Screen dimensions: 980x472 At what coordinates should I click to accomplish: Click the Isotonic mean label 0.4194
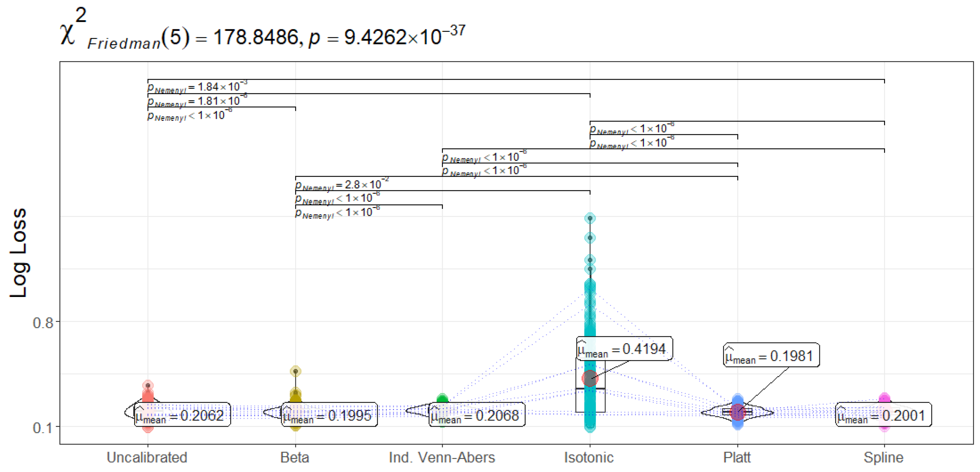click(624, 349)
